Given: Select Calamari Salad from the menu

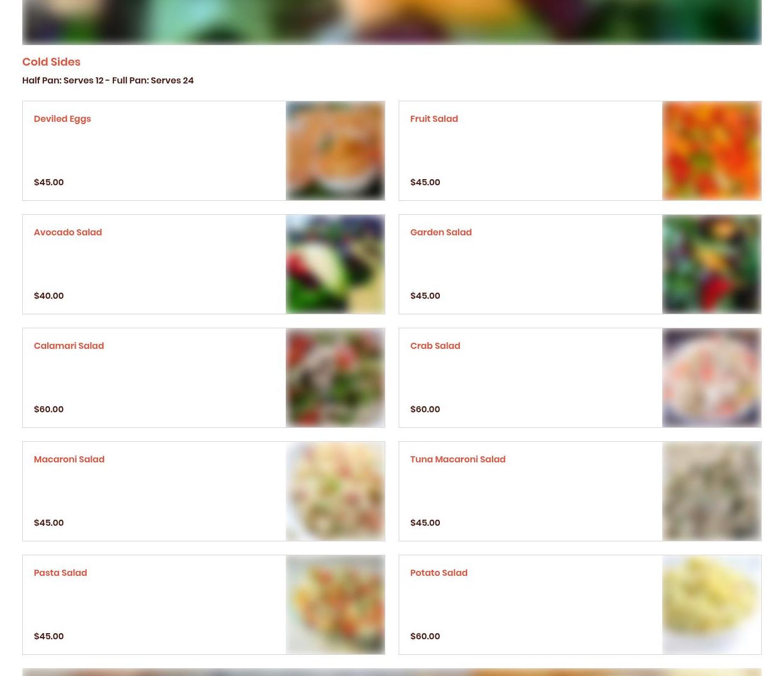Looking at the screenshot, I should (x=69, y=346).
